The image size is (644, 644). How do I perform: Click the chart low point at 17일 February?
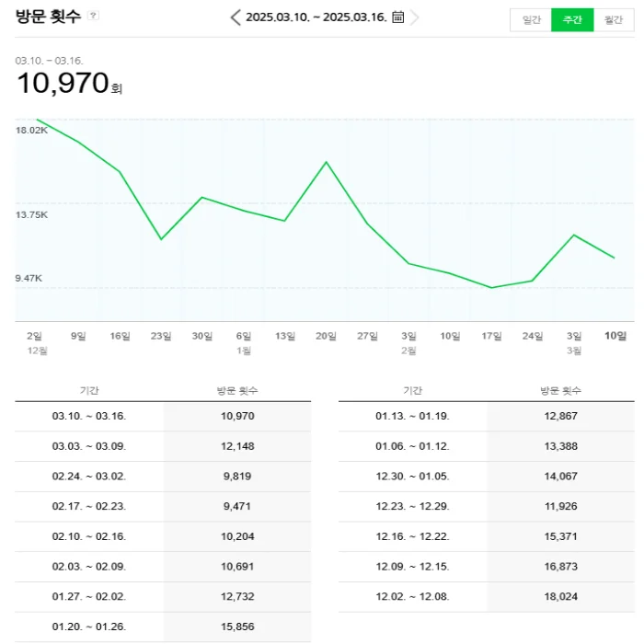(491, 288)
